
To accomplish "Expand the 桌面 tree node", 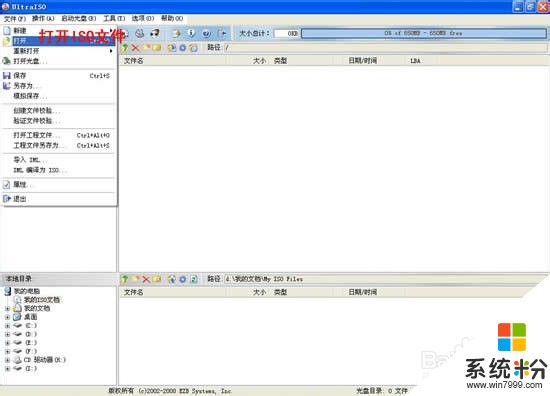I will pos(7,317).
